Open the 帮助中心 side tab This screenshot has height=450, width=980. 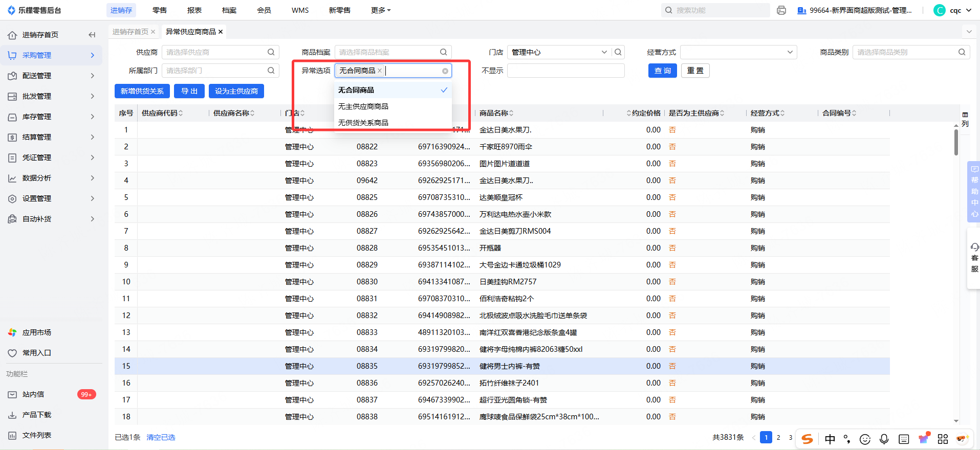point(974,192)
